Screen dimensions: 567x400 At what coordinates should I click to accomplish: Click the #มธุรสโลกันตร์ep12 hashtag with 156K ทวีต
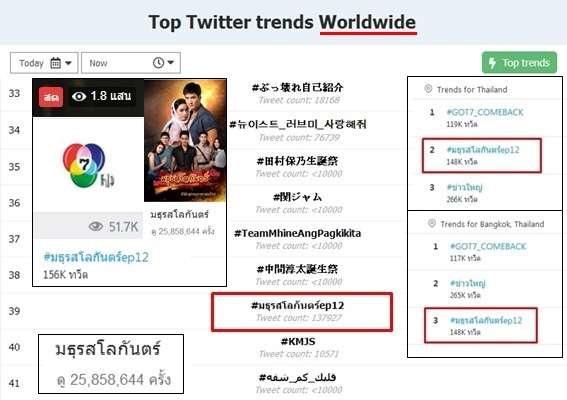click(x=96, y=257)
